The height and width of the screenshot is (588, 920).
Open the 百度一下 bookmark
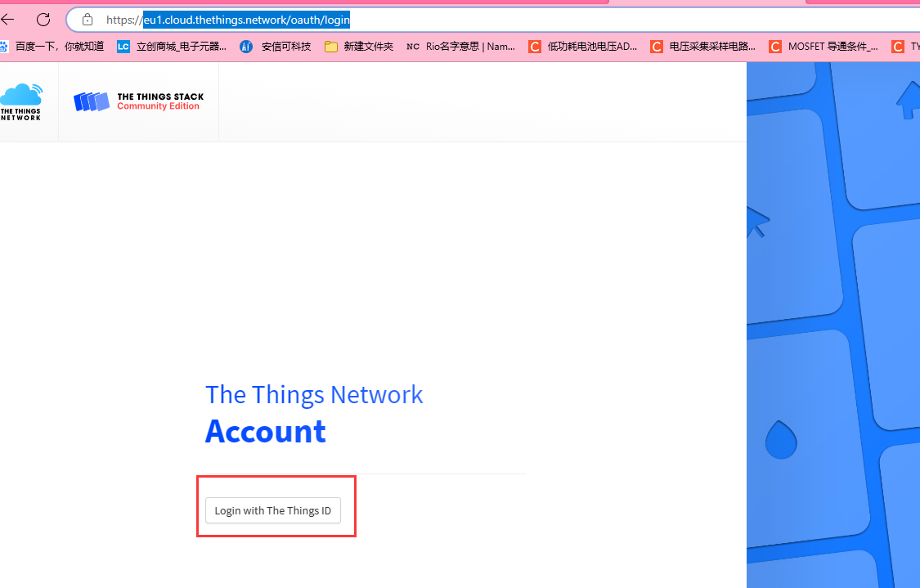pos(52,47)
